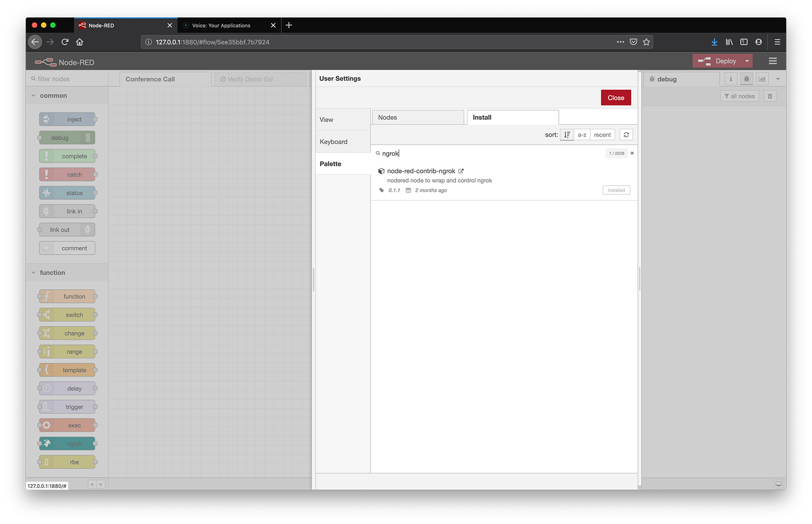Select the debug sidebar tab

pos(682,79)
